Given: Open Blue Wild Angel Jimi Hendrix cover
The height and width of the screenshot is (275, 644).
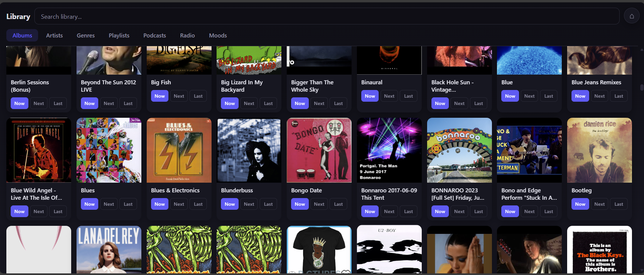Looking at the screenshot, I should (x=39, y=150).
